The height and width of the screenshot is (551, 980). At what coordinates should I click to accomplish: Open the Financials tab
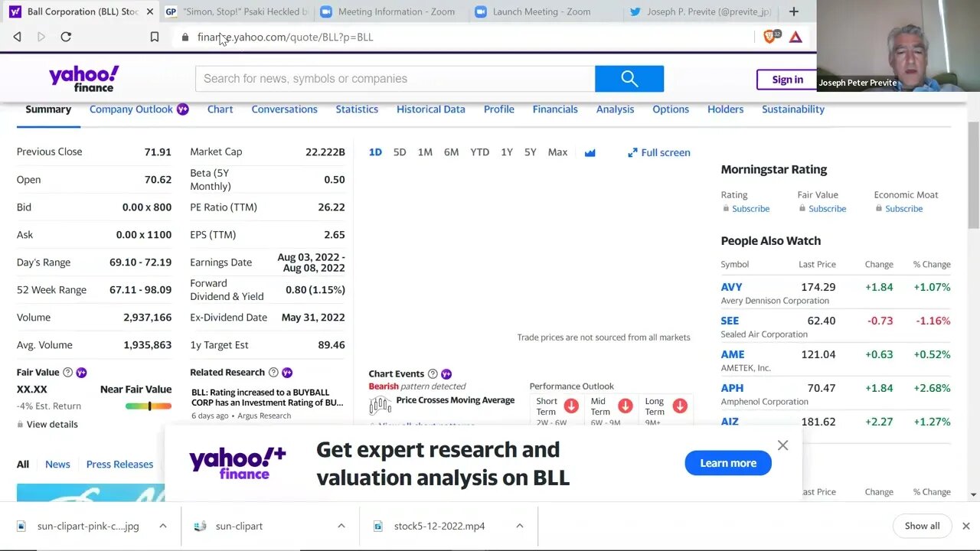click(x=555, y=109)
